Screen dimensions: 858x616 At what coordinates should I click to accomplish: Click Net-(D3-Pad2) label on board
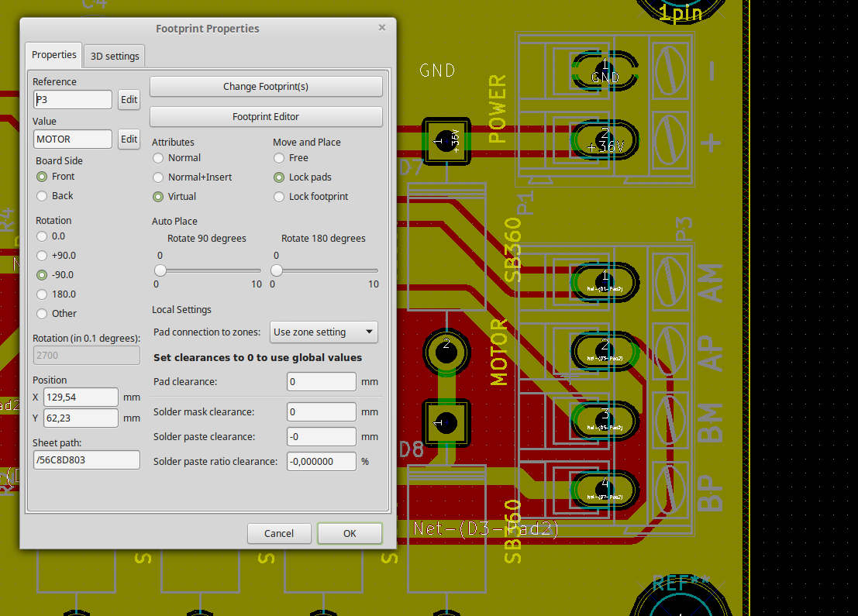coord(486,528)
